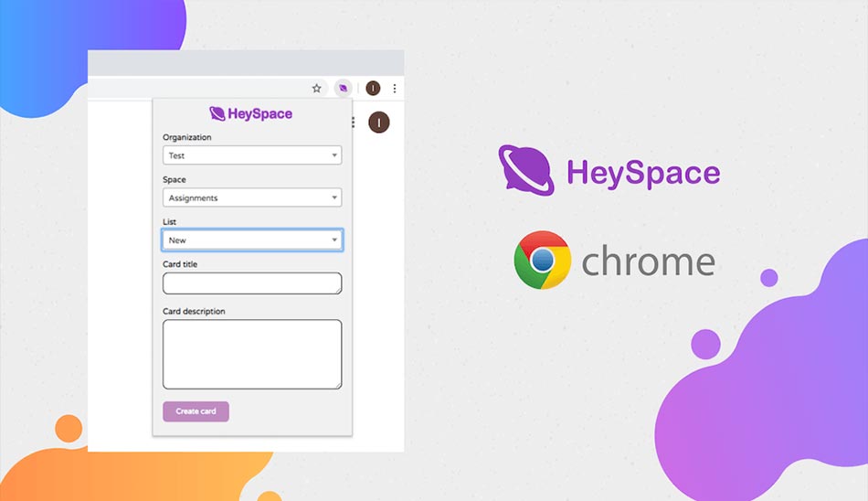The image size is (868, 501).
Task: Click the large HeySpace planet logo graphic
Action: (526, 170)
